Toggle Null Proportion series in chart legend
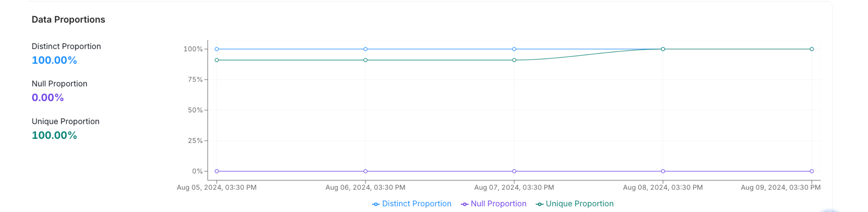 tap(498, 203)
